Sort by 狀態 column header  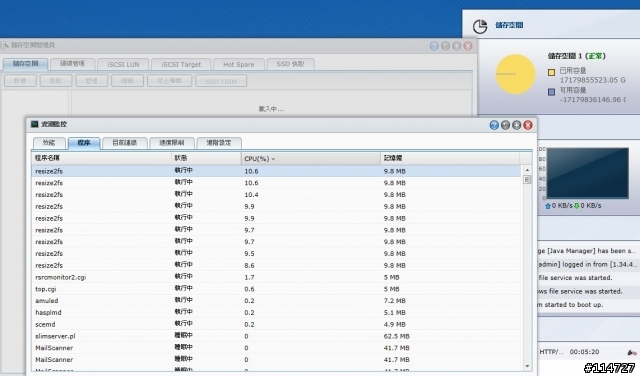click(x=206, y=158)
